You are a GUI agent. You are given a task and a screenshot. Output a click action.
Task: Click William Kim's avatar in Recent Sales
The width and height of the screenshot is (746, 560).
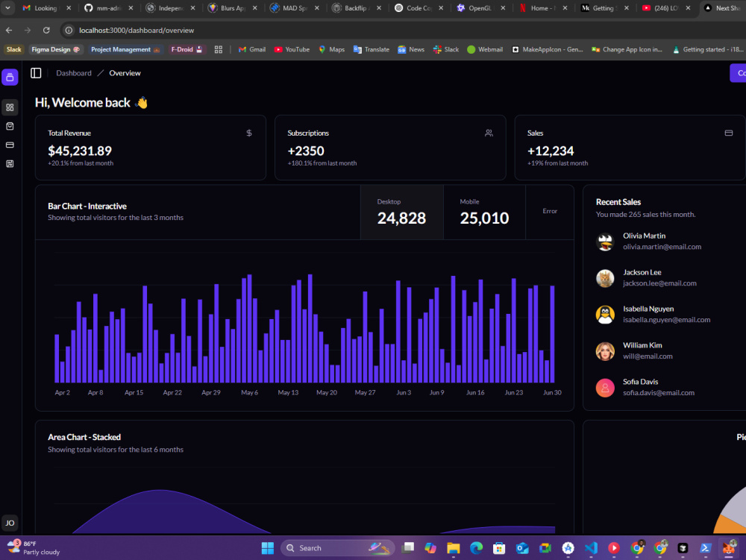tap(605, 351)
